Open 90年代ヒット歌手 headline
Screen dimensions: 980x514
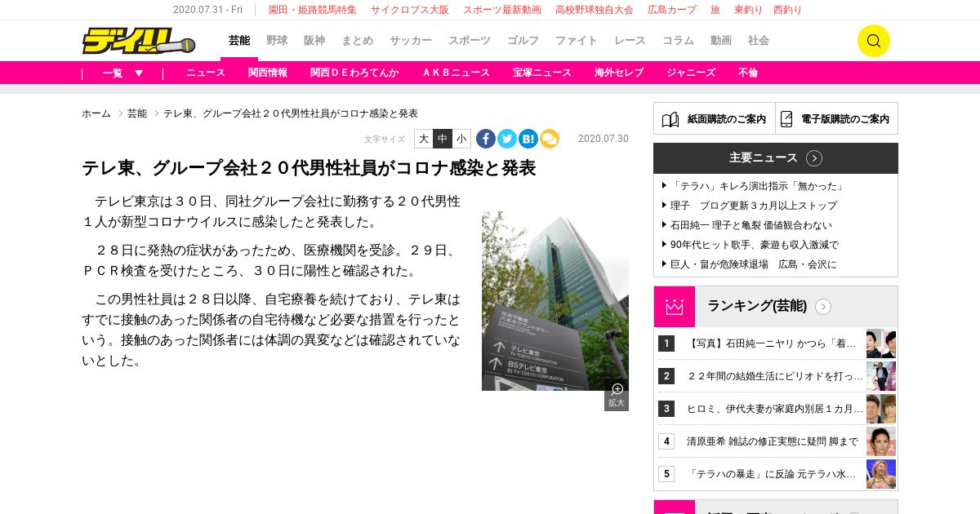(755, 245)
